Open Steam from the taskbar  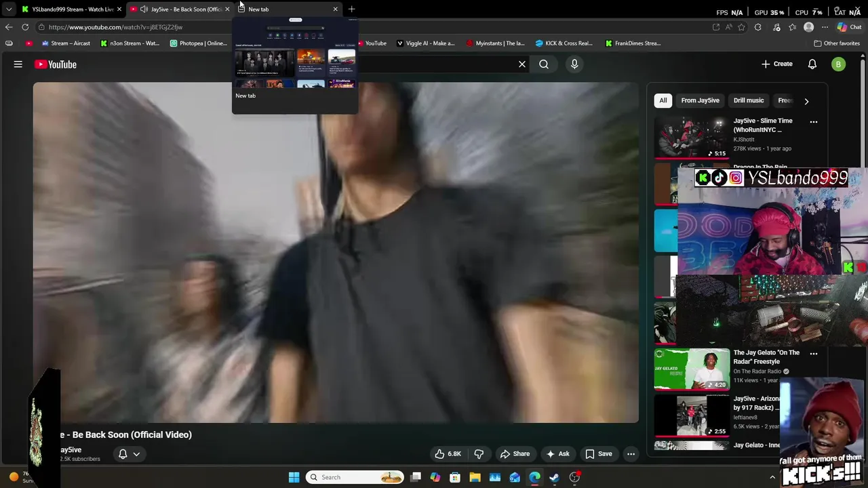click(x=554, y=477)
